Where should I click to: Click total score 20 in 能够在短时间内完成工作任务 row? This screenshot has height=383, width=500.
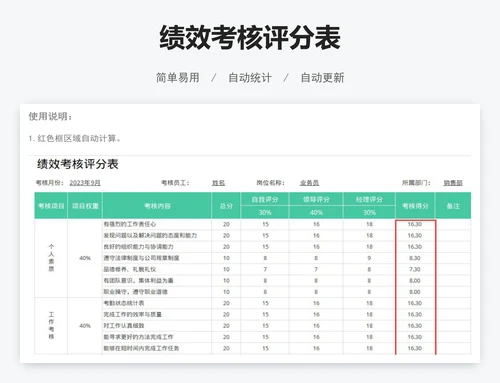coord(226,348)
